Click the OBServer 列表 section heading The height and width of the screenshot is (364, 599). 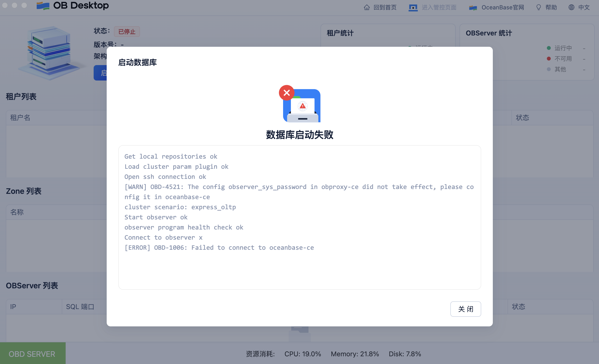click(x=32, y=286)
